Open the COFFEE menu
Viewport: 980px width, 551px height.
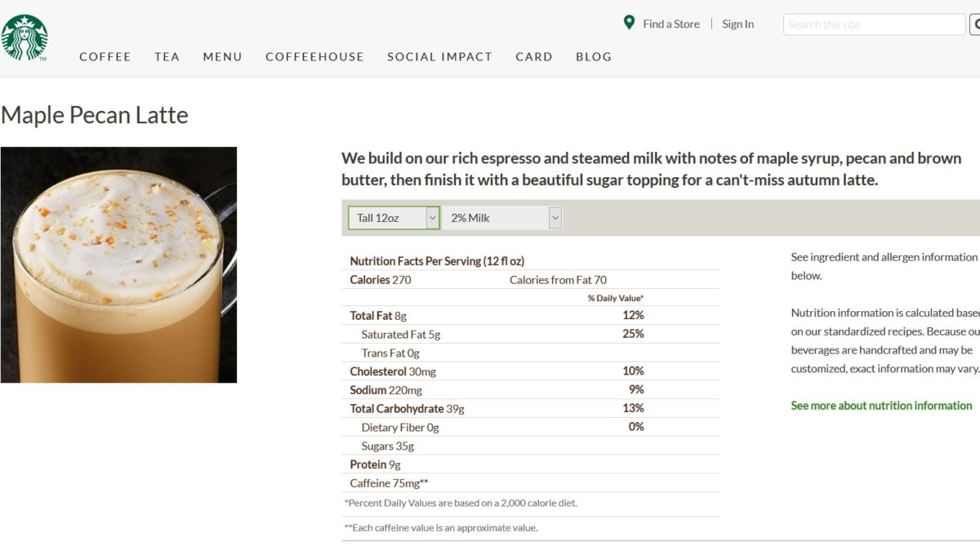coord(105,57)
